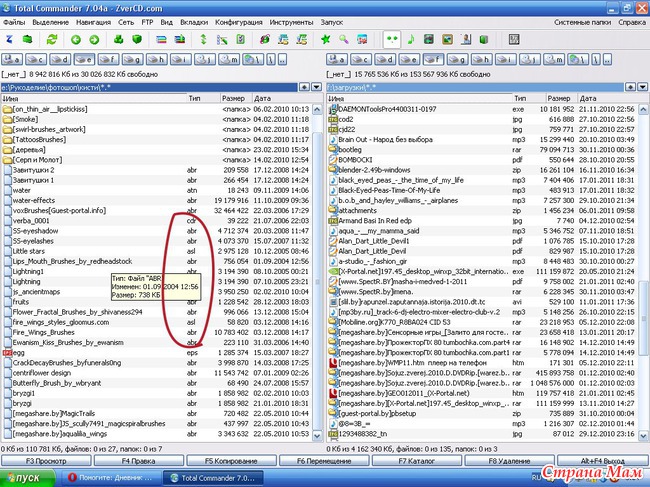Viewport: 650px width, 487px height.
Task: Toggle the all-files green dots filter
Action: tap(392, 39)
